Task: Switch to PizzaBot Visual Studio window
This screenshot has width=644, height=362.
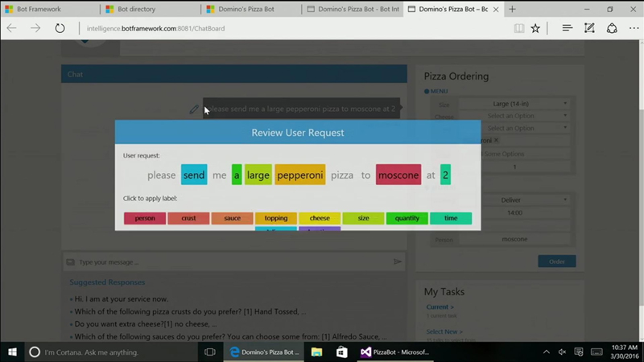Action: tap(394, 352)
